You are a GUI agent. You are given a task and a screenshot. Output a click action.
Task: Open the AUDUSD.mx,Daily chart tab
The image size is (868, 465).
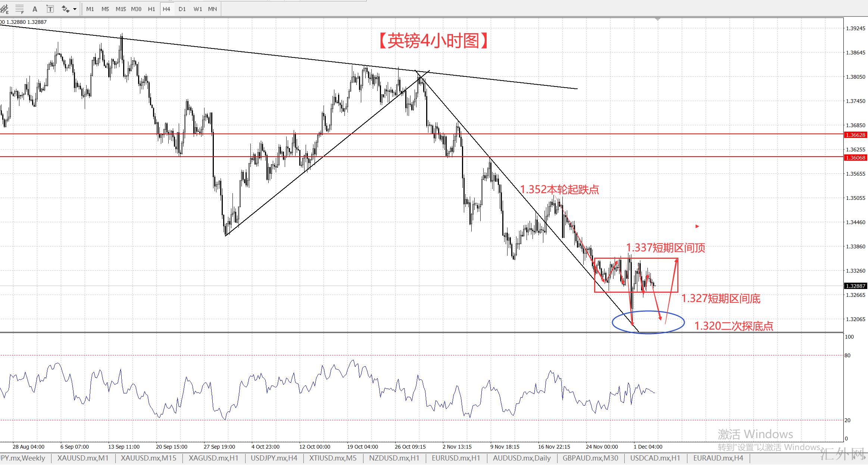click(521, 458)
